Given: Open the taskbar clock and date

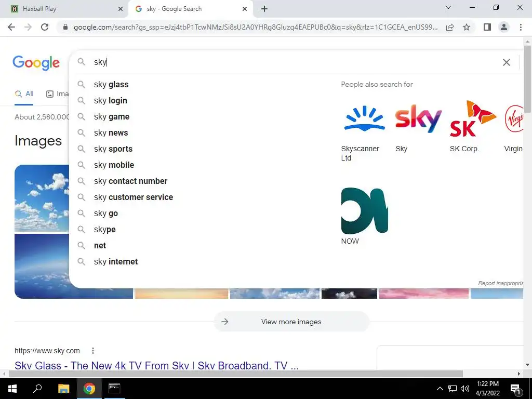Looking at the screenshot, I should pyautogui.click(x=487, y=389).
